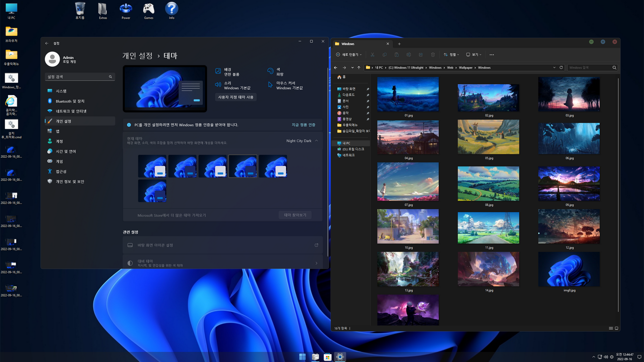
Task: Click the Cut icon in Explorer toolbar
Action: [x=372, y=55]
